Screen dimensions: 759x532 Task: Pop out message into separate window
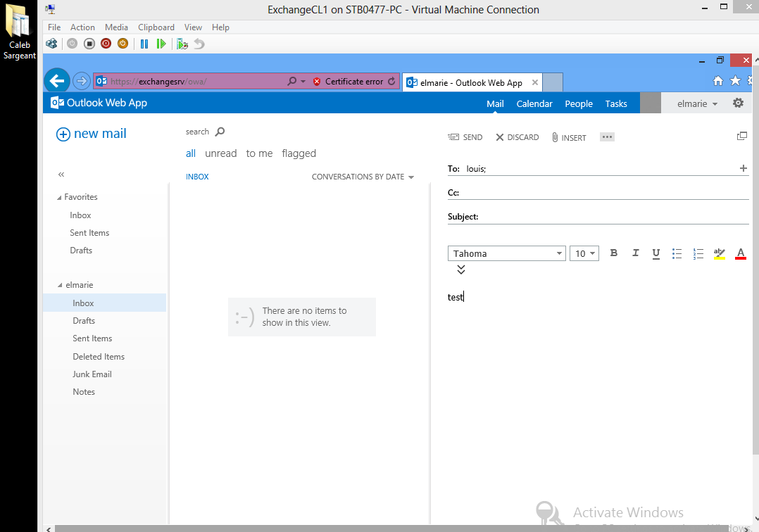[741, 137]
